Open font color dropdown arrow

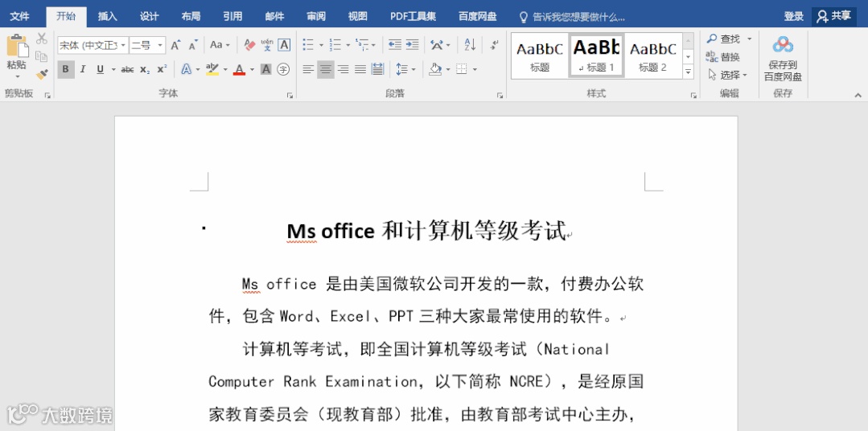(x=252, y=70)
